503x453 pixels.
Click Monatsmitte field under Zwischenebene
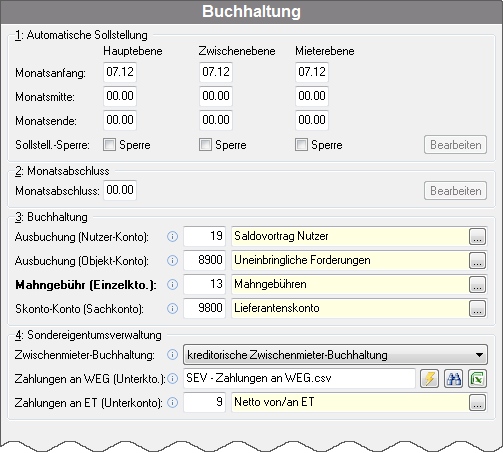tap(216, 96)
